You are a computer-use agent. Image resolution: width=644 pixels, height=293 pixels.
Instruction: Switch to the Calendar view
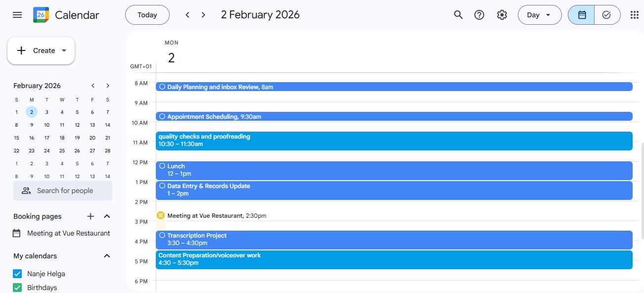(582, 15)
